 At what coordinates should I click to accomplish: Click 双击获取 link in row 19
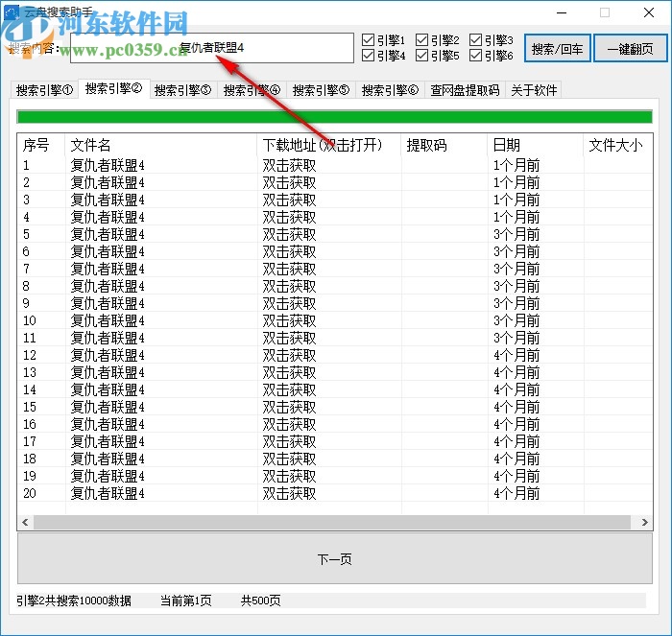(289, 476)
